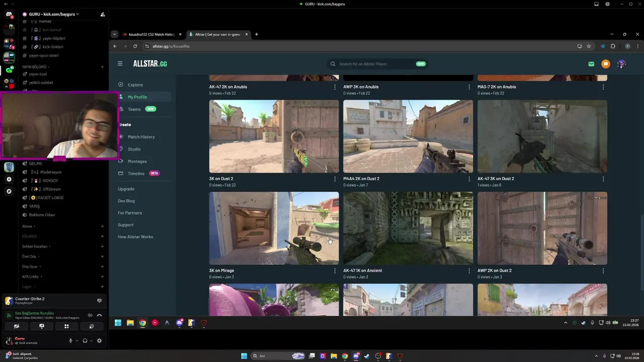Viewport: 644px width, 362px height.
Task: Open a new browser tab
Action: [x=257, y=35]
